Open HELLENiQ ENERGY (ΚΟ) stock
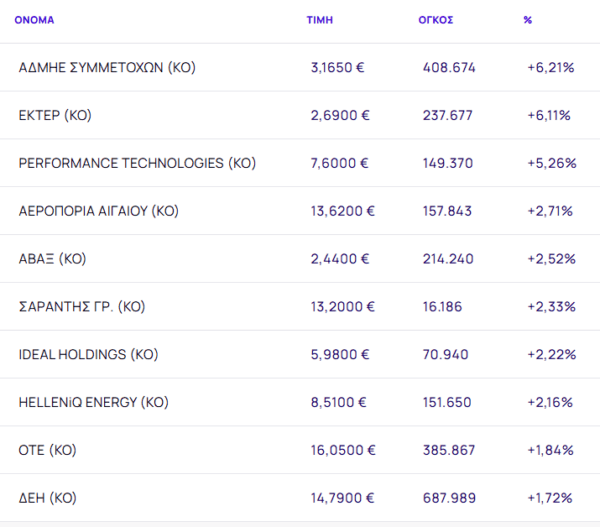Image resolution: width=600 pixels, height=527 pixels. point(93,403)
